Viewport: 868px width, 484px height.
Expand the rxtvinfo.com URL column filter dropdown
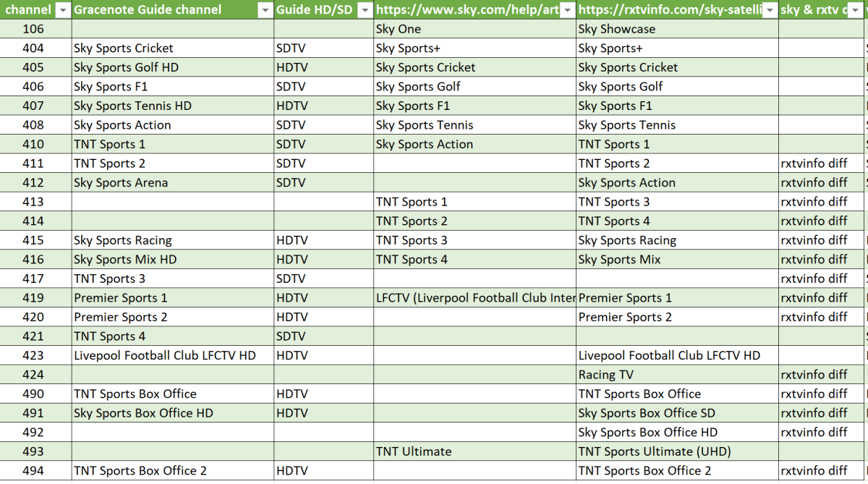point(770,10)
